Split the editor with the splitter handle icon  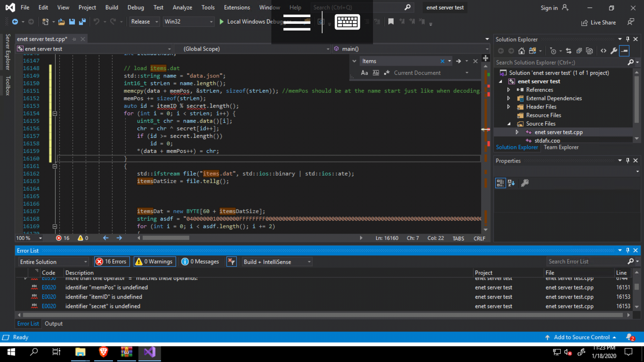[485, 58]
